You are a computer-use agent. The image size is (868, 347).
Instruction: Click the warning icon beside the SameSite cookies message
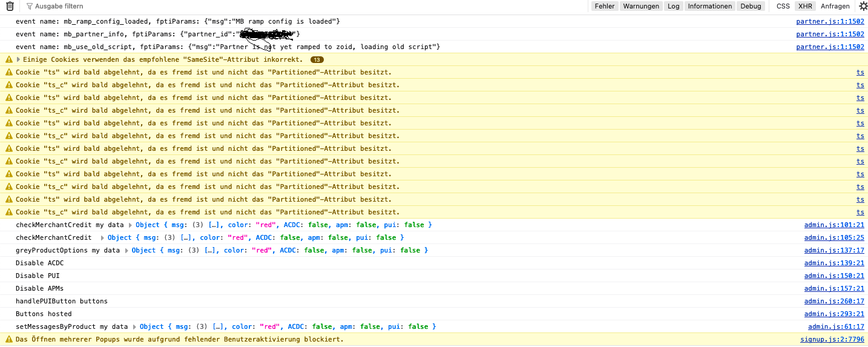[x=8, y=59]
